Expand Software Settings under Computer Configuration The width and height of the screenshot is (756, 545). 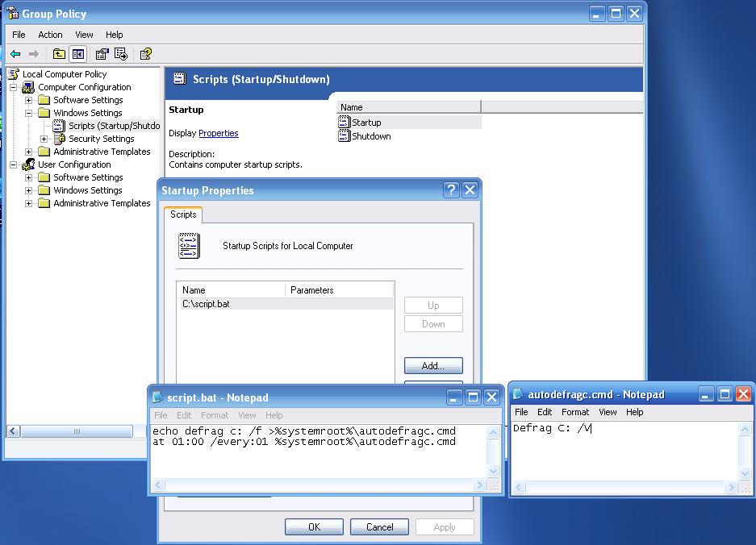pyautogui.click(x=29, y=100)
